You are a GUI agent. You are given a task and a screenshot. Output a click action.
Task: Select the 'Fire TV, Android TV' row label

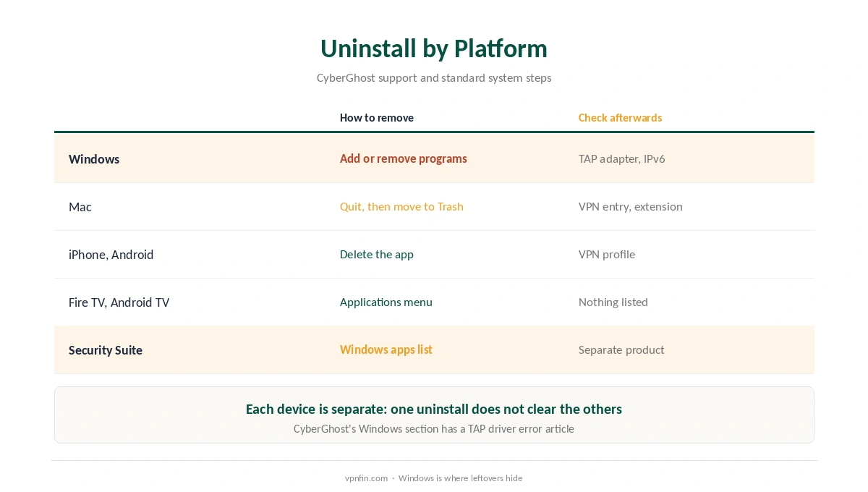click(x=119, y=302)
